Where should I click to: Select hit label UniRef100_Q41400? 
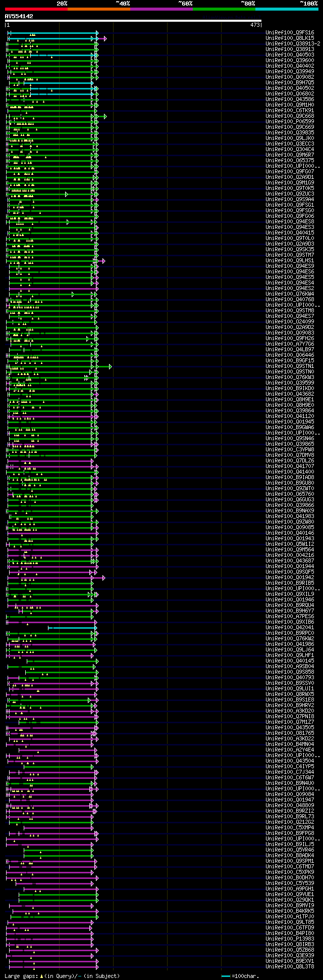[x=290, y=472]
